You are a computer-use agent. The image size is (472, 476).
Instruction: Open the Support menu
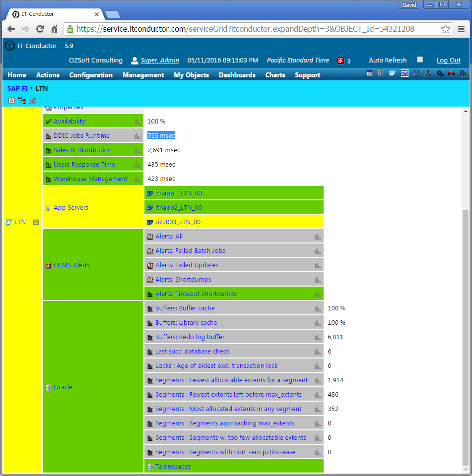tap(308, 75)
